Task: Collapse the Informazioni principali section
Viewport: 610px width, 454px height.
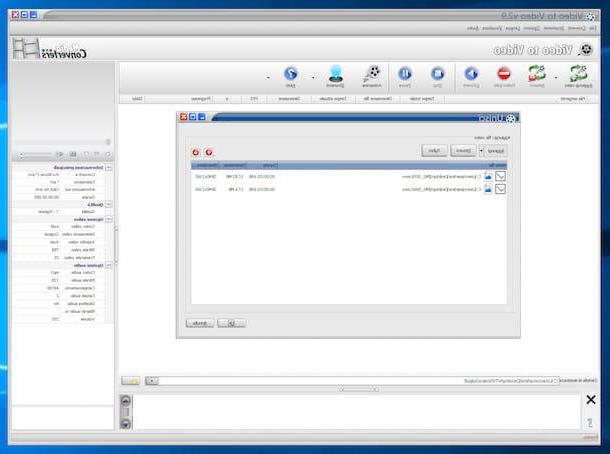Action: 109,167
